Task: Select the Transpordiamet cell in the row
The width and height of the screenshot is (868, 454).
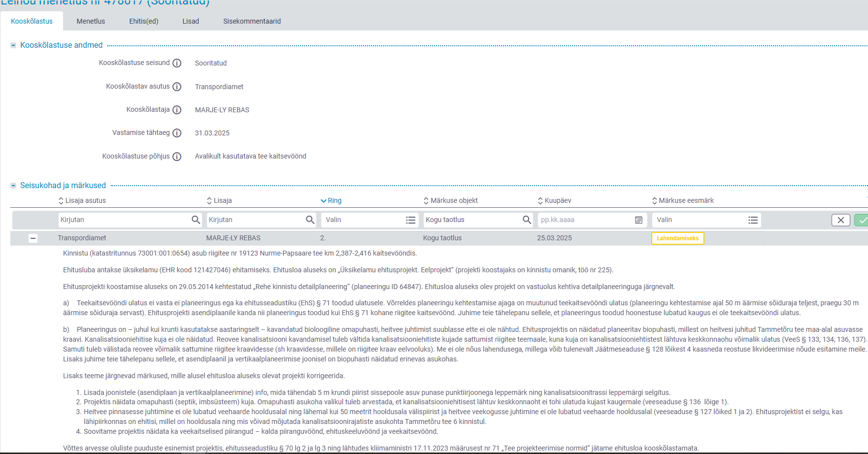Action: click(x=82, y=238)
